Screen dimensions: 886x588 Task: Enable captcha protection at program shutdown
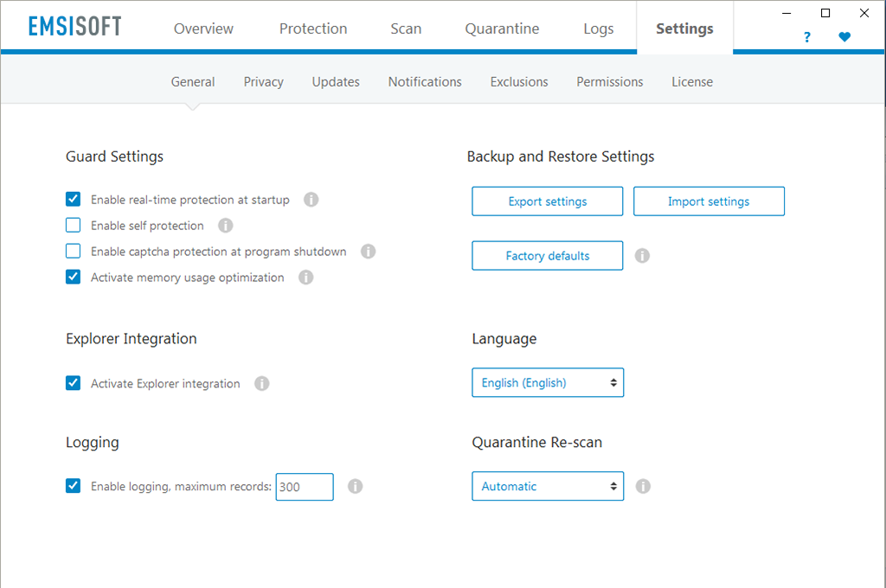[x=74, y=252]
